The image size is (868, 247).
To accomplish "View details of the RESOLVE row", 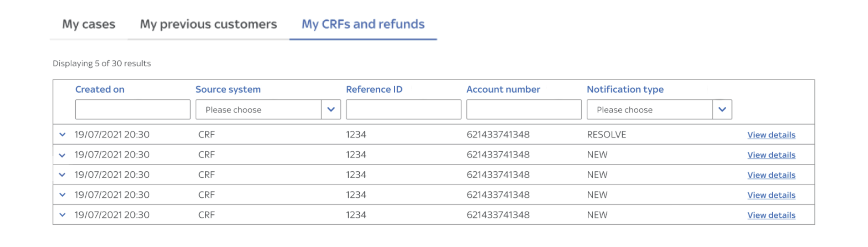I will click(771, 135).
